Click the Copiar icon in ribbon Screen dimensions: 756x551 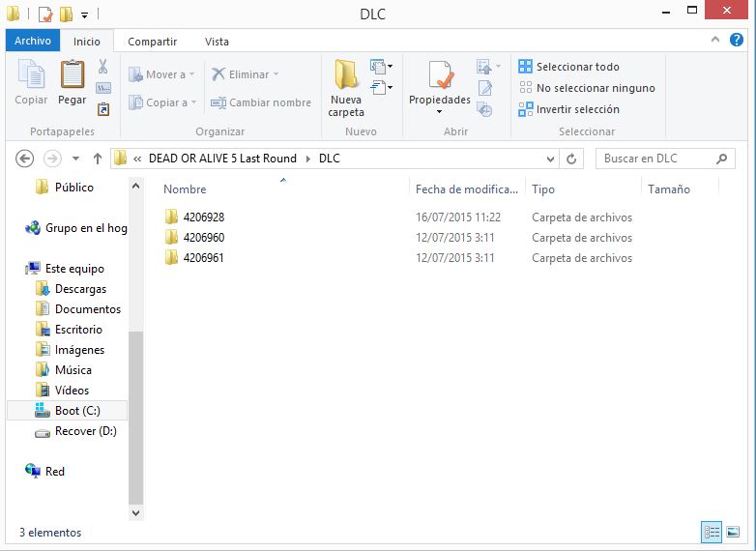click(31, 75)
